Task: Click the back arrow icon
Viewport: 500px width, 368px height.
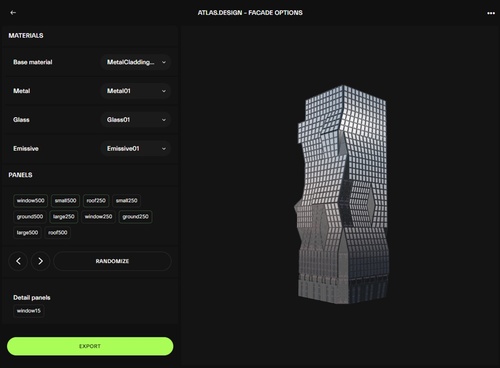Action: tap(13, 13)
